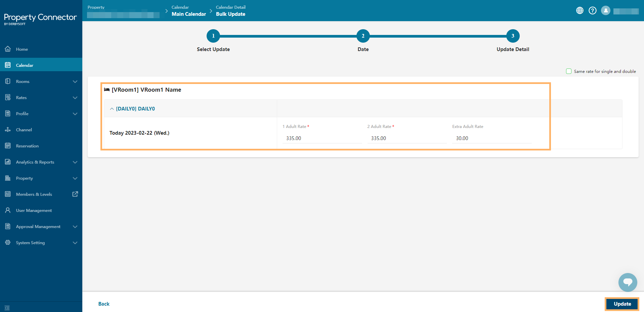The height and width of the screenshot is (312, 644).
Task: Click the Today 2023-02-22 (Wed.) date text
Action: (139, 133)
